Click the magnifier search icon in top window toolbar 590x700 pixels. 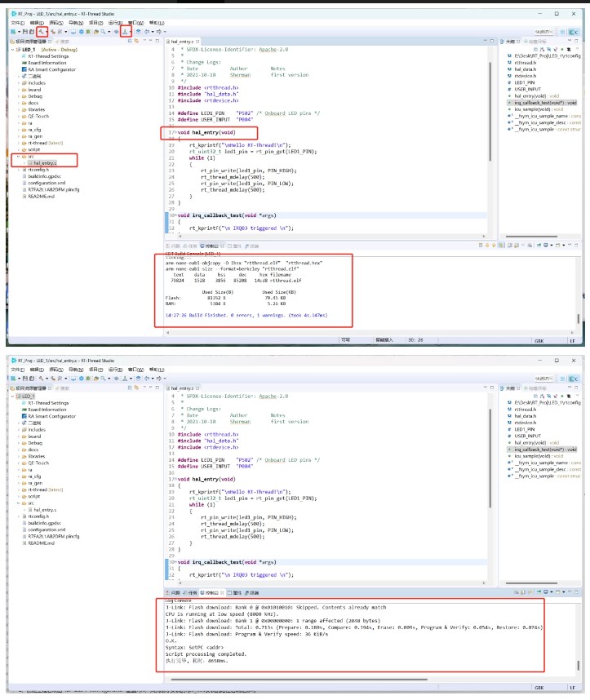click(103, 32)
